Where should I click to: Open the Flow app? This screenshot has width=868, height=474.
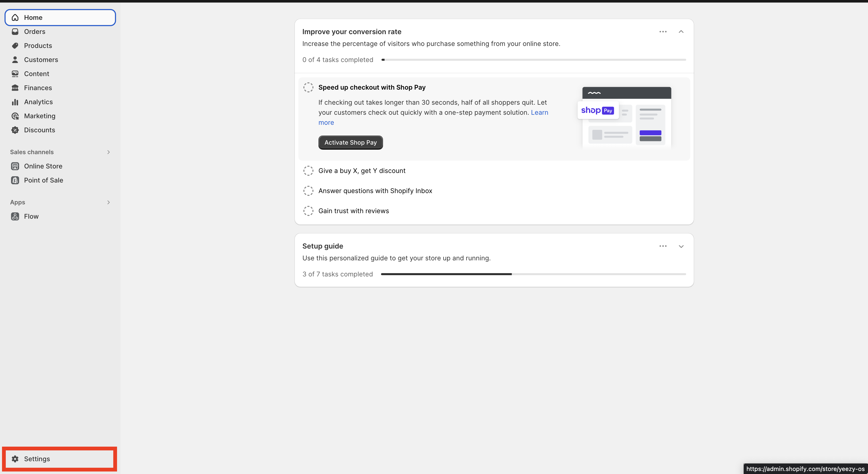click(x=60, y=216)
